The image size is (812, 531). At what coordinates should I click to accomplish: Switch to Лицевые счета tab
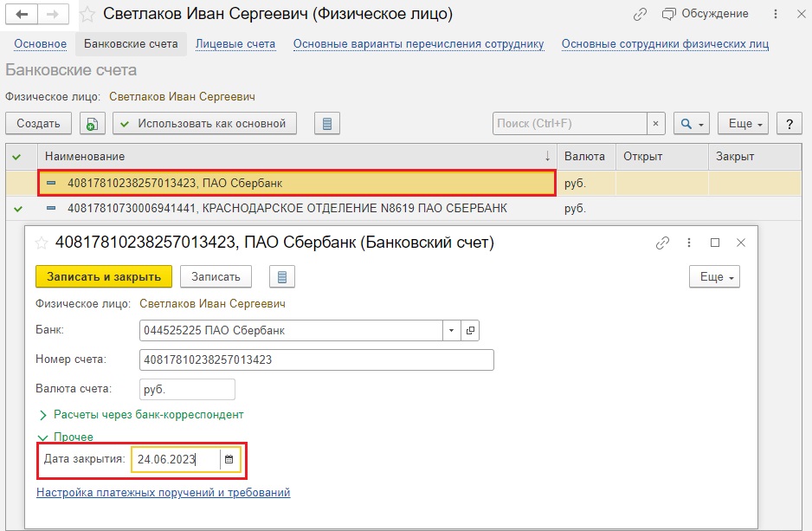pos(235,44)
